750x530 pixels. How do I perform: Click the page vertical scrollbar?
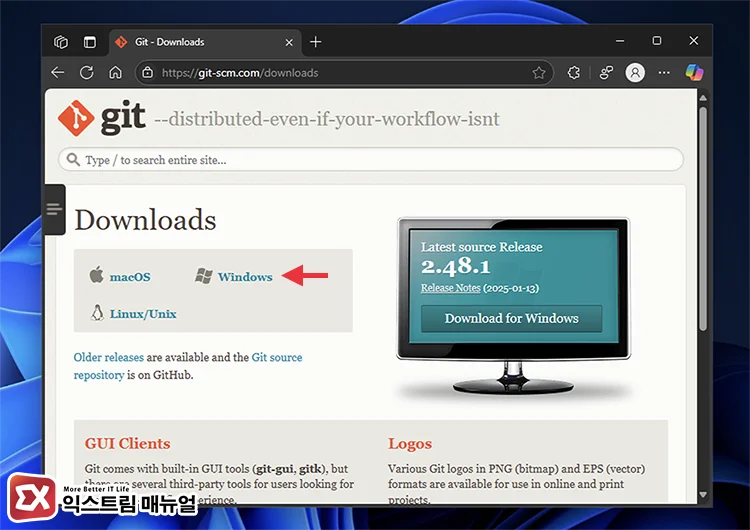702,200
